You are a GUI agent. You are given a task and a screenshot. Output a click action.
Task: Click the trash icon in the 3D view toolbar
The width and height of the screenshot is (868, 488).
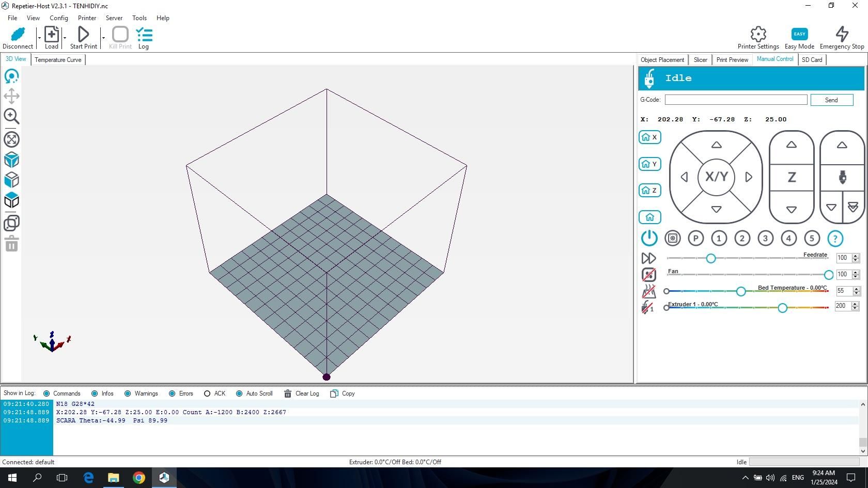[11, 244]
